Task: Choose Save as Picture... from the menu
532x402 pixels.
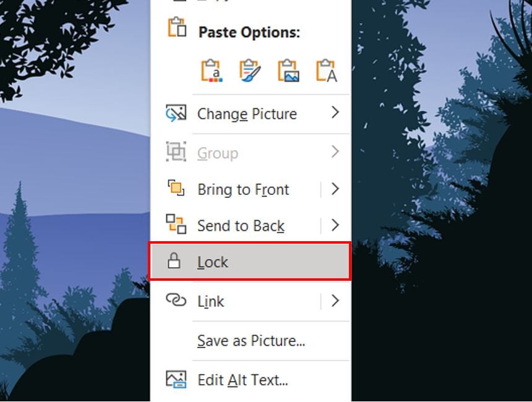Action: (x=251, y=340)
